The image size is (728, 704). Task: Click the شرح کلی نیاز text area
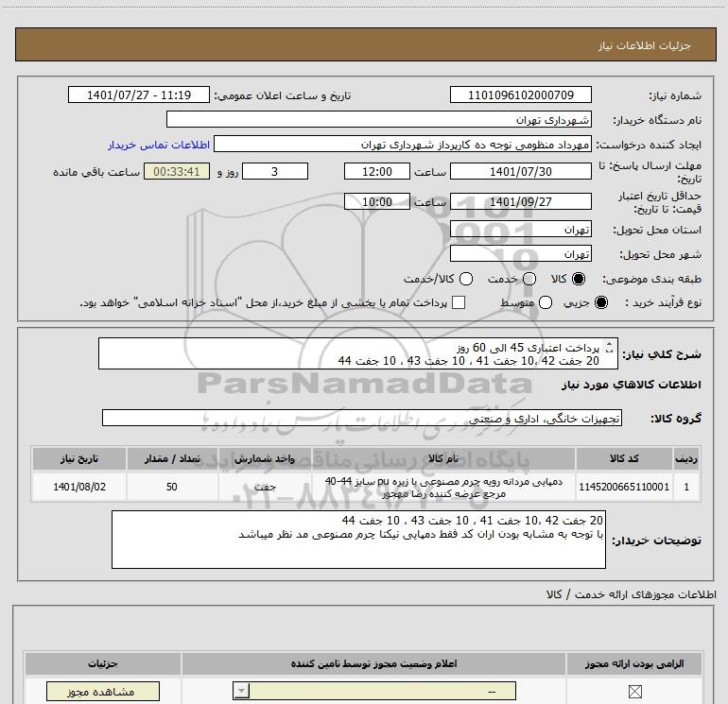click(x=358, y=353)
